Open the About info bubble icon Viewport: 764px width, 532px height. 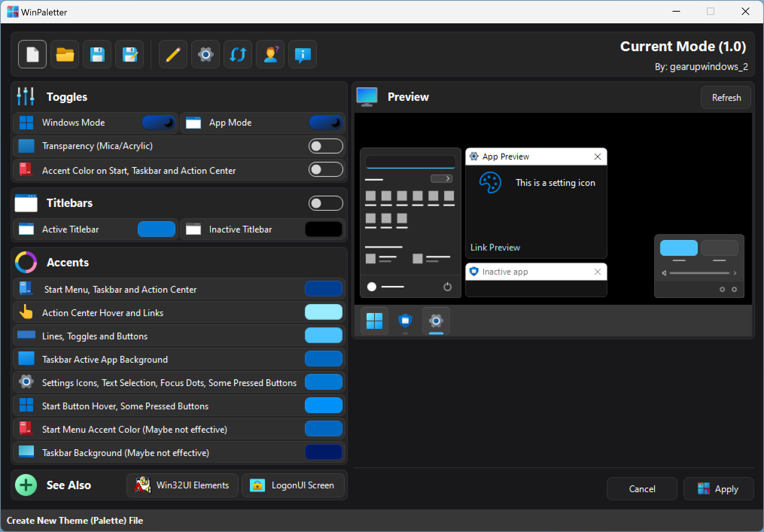click(303, 55)
